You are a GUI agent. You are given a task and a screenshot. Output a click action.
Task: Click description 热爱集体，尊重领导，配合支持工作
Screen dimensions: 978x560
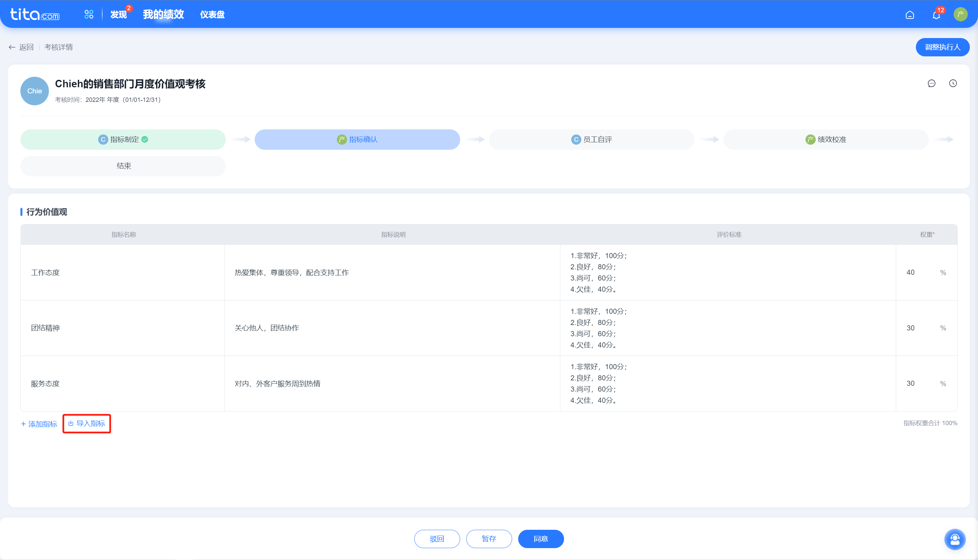(291, 273)
